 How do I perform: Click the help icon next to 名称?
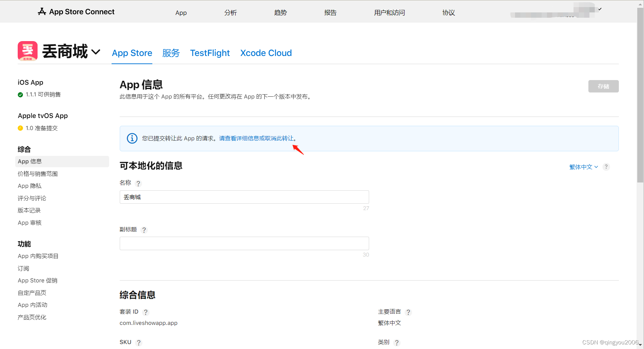[x=139, y=183]
